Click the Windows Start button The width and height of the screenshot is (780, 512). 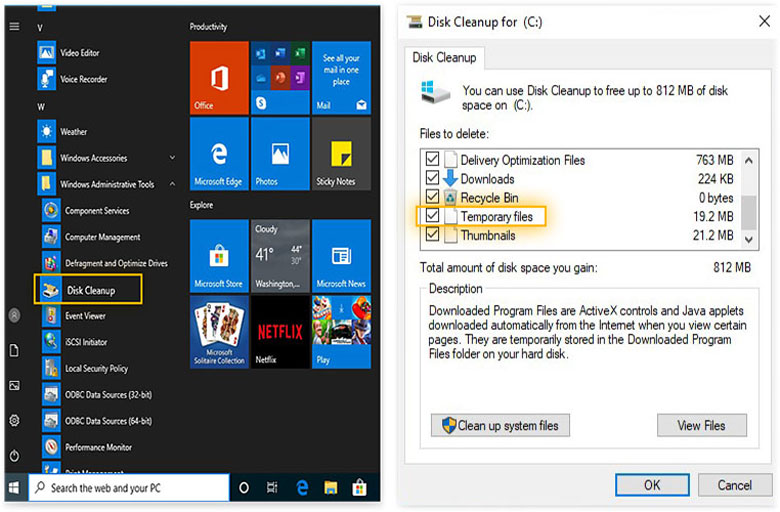pyautogui.click(x=14, y=487)
